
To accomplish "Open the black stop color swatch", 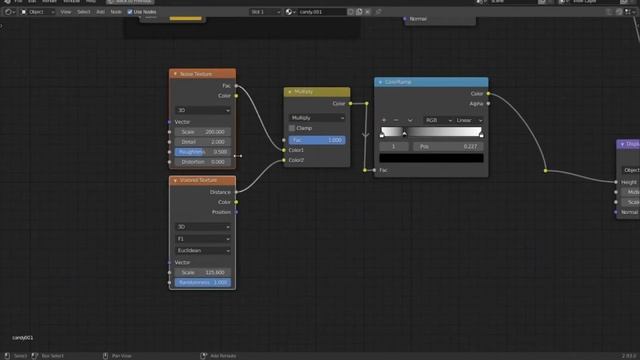I will (431, 158).
